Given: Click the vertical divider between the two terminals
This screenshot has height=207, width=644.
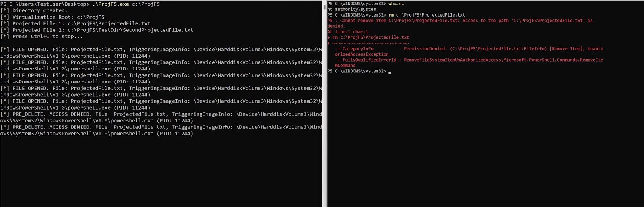Looking at the screenshot, I should (324, 103).
